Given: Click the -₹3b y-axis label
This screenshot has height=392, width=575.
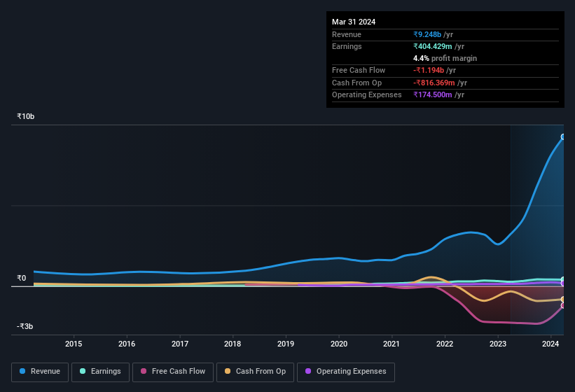Looking at the screenshot, I should click(x=26, y=326).
